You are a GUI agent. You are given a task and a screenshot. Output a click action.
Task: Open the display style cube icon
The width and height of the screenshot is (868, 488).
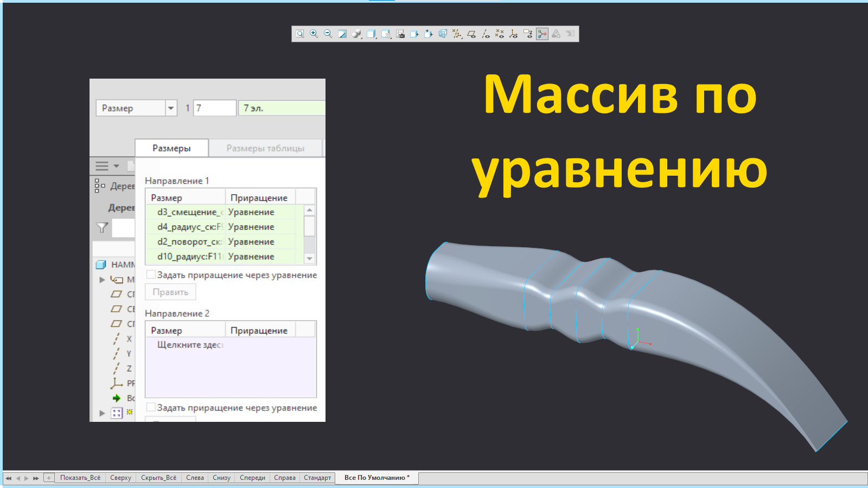[371, 34]
